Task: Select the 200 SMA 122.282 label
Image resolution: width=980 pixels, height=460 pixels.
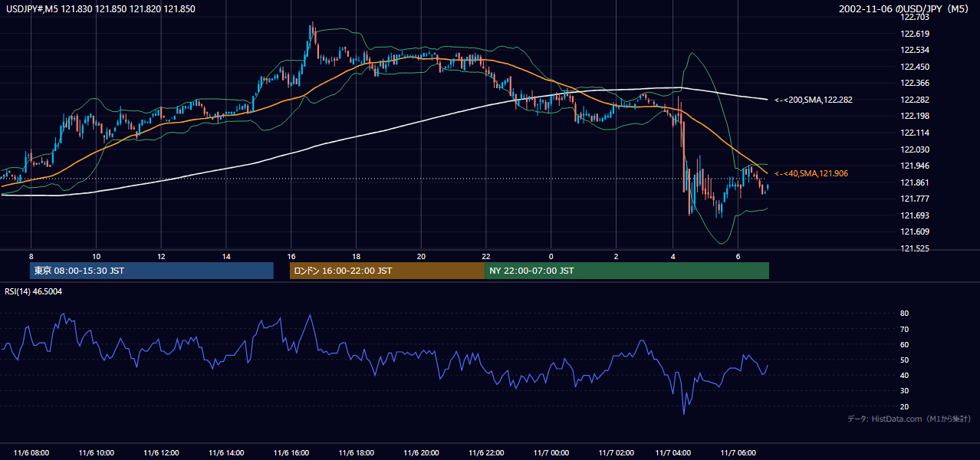Action: point(814,100)
